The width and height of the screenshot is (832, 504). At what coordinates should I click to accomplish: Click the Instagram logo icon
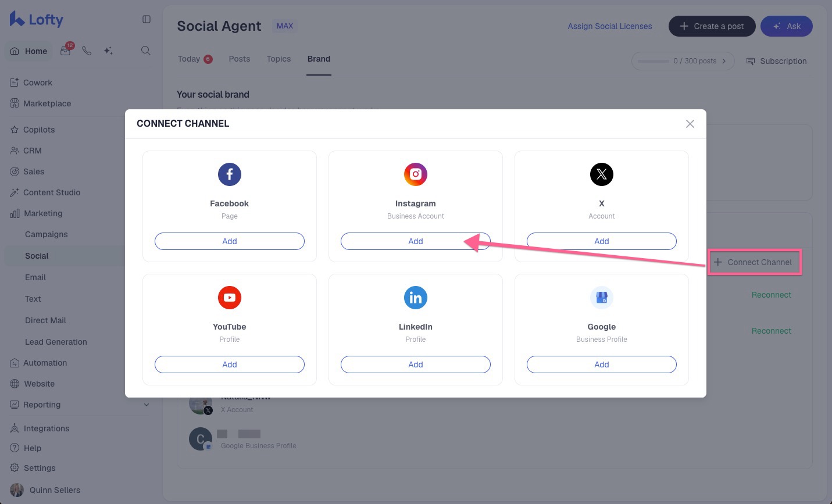pos(416,174)
